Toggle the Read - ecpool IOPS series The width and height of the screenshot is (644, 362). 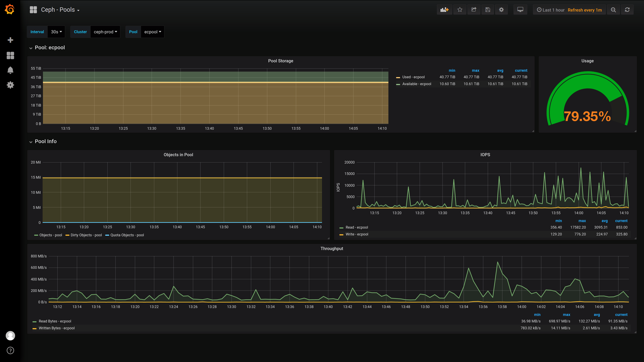pos(357,228)
